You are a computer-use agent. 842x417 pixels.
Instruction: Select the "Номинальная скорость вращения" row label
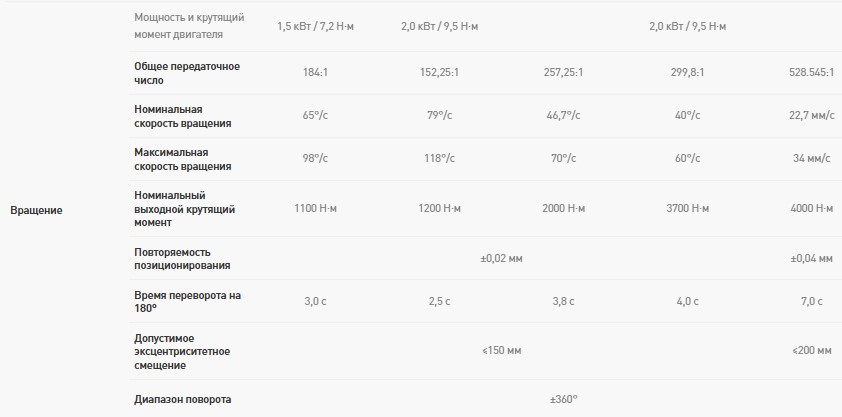(183, 116)
